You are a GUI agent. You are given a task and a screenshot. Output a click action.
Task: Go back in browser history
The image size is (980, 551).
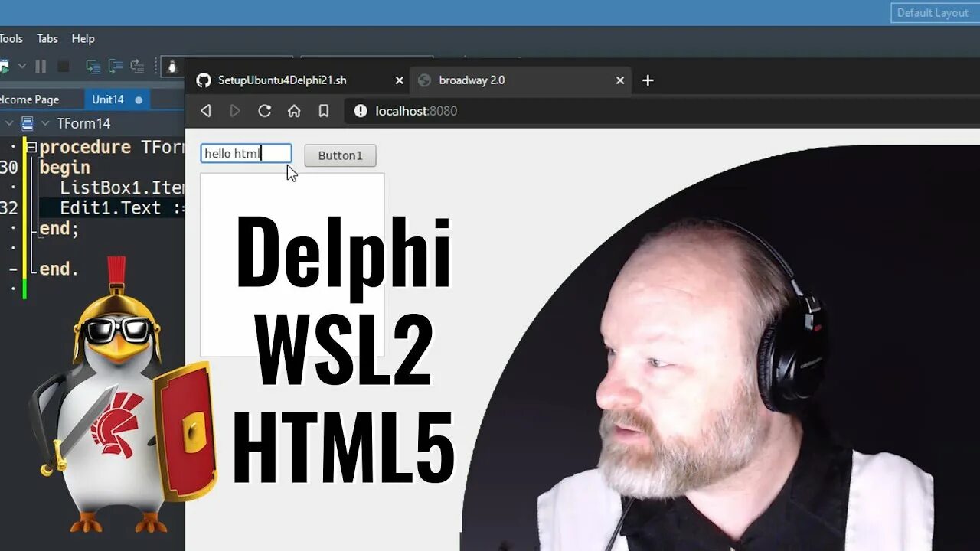tap(205, 111)
